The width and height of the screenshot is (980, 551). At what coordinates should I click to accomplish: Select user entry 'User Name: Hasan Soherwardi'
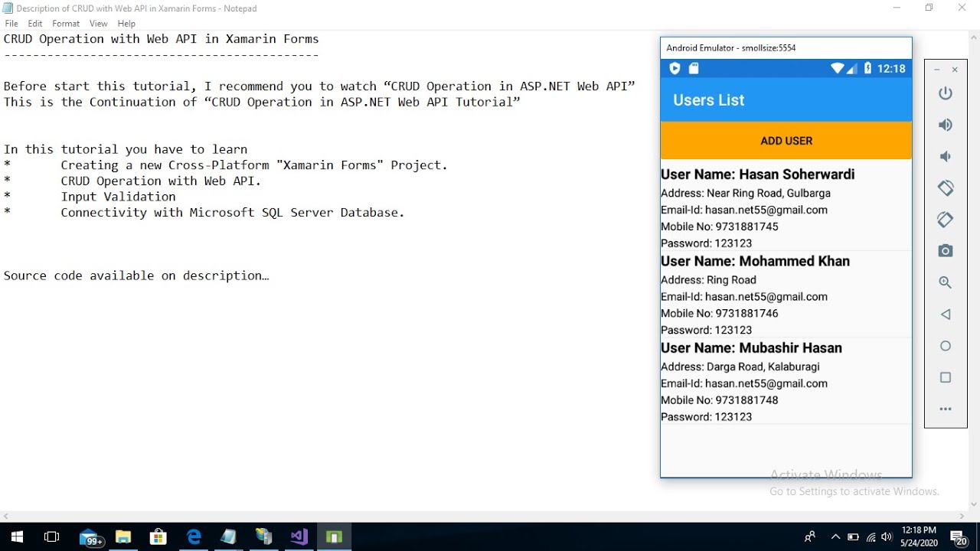pos(757,174)
